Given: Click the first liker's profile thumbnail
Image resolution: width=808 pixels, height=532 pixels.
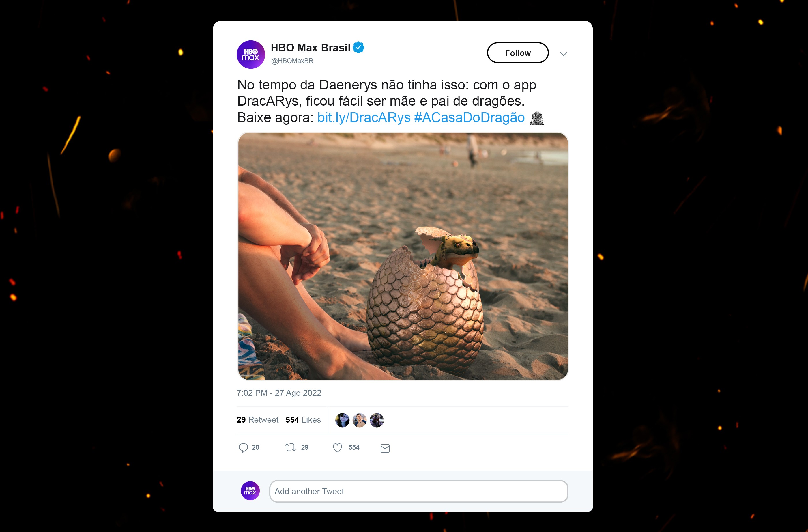Looking at the screenshot, I should pos(342,420).
